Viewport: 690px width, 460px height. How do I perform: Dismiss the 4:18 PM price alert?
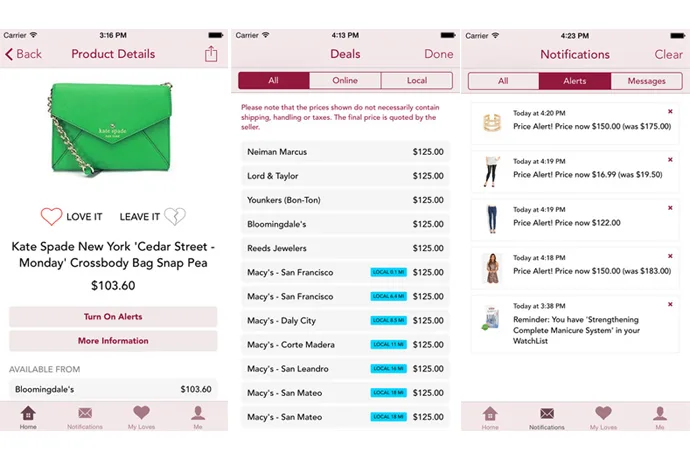tap(670, 256)
